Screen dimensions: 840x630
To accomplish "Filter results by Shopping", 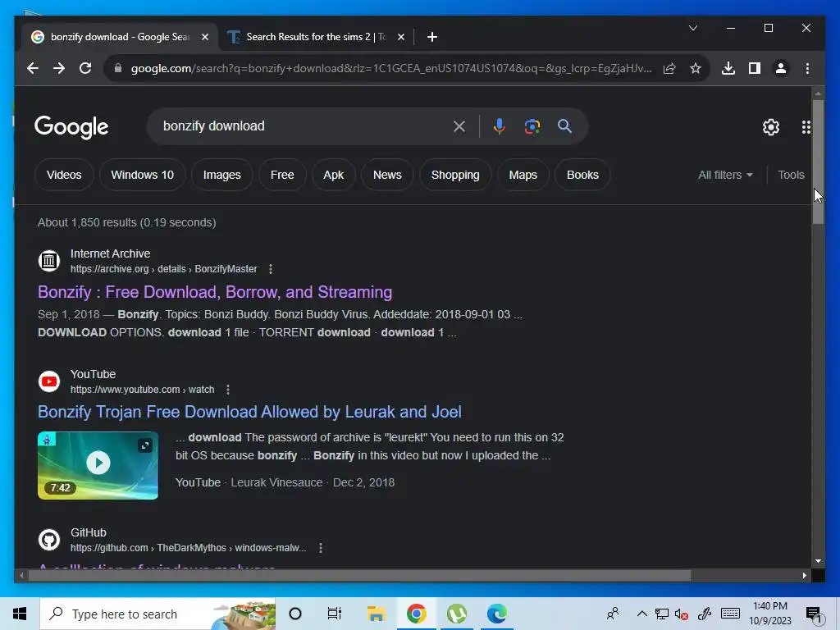I will [x=455, y=176].
